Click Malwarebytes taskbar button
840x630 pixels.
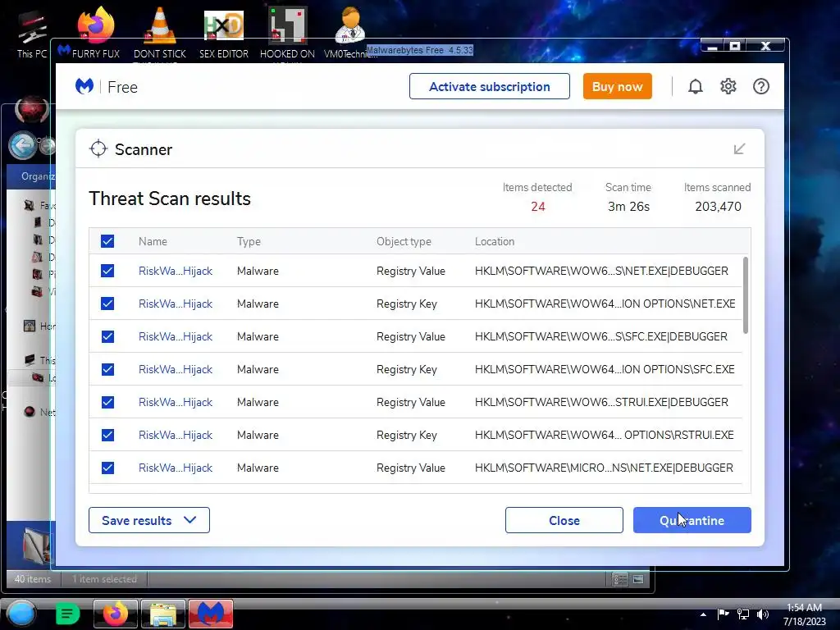point(211,614)
